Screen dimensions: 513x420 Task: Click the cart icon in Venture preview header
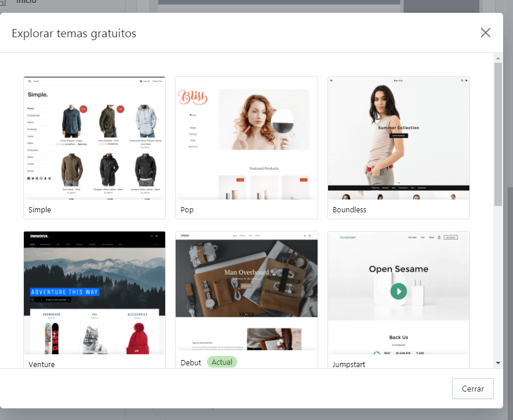tap(157, 236)
